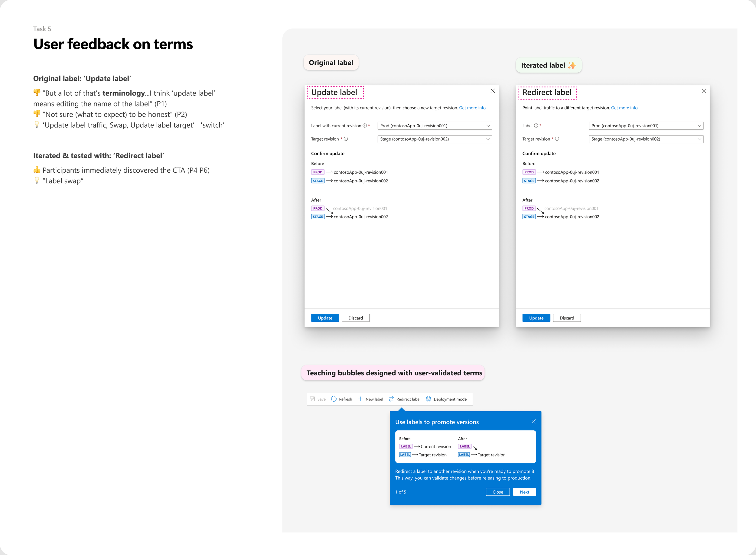The height and width of the screenshot is (555, 756).
Task: Click the Redirect label swap icon
Action: (391, 399)
